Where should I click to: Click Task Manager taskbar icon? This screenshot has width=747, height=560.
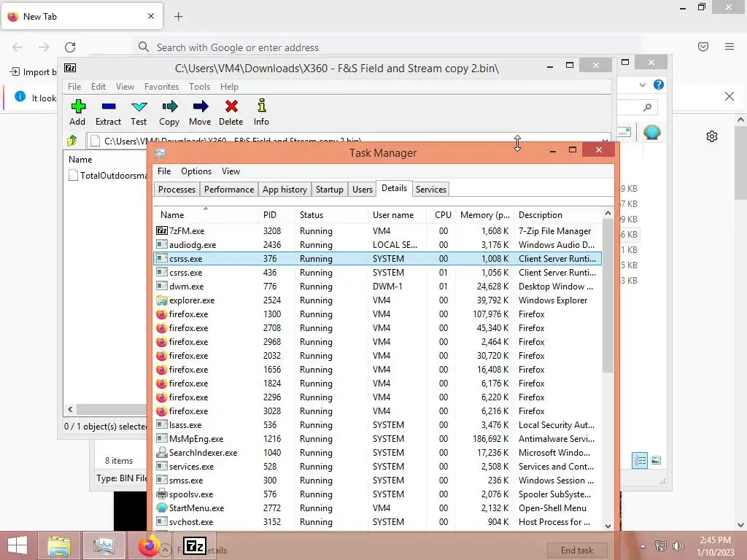(x=104, y=545)
